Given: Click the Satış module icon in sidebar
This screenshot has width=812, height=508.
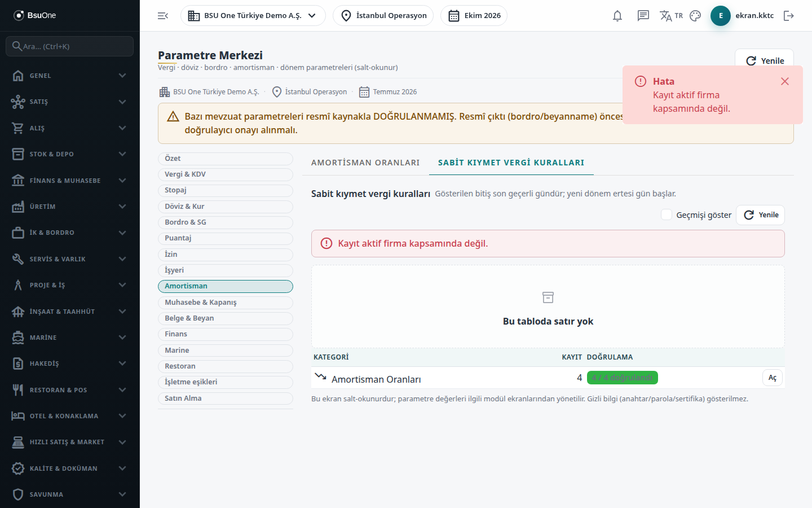Looking at the screenshot, I should click(18, 102).
